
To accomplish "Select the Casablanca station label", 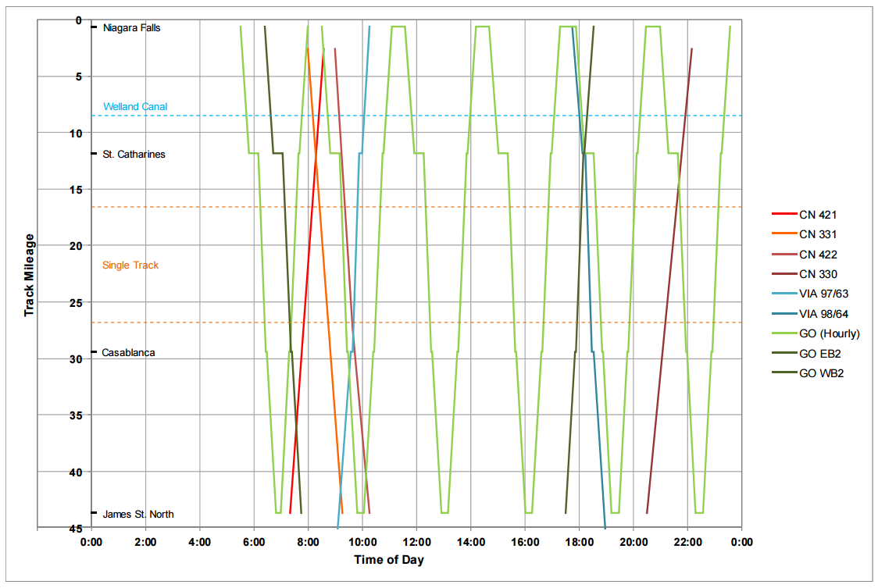I will pyautogui.click(x=128, y=353).
